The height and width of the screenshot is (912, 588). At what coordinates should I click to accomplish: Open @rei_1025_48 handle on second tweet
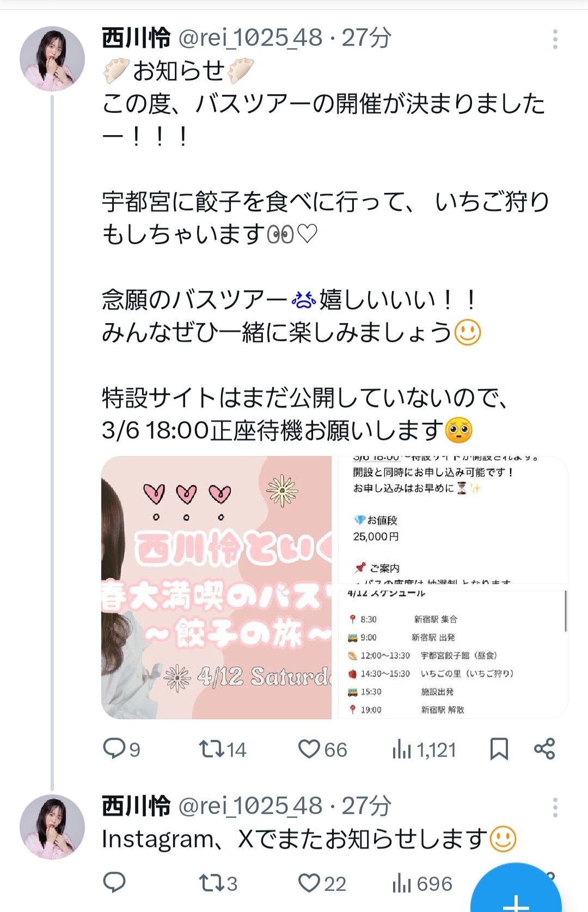tap(250, 806)
